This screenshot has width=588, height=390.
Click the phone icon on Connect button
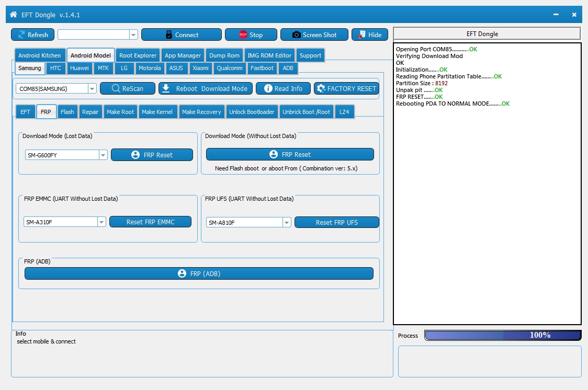click(169, 35)
